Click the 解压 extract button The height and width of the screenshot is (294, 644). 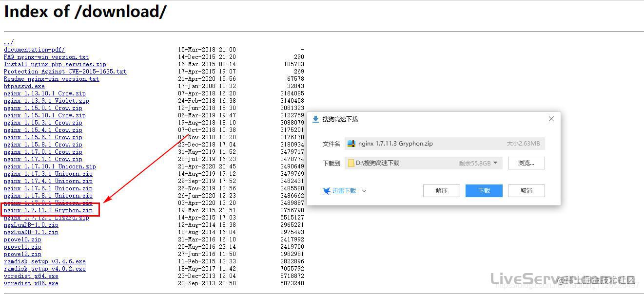pyautogui.click(x=441, y=190)
